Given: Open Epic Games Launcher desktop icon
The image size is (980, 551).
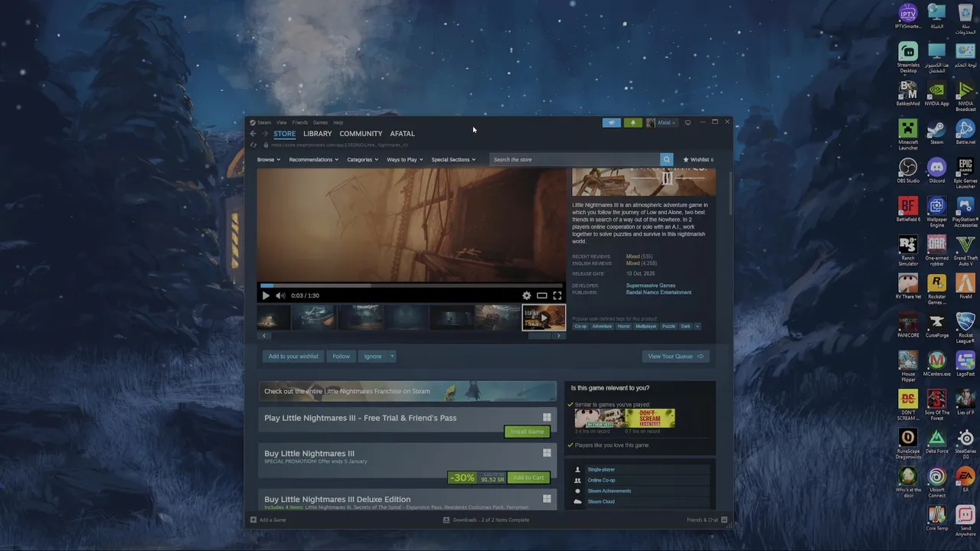Looking at the screenshot, I should [965, 172].
